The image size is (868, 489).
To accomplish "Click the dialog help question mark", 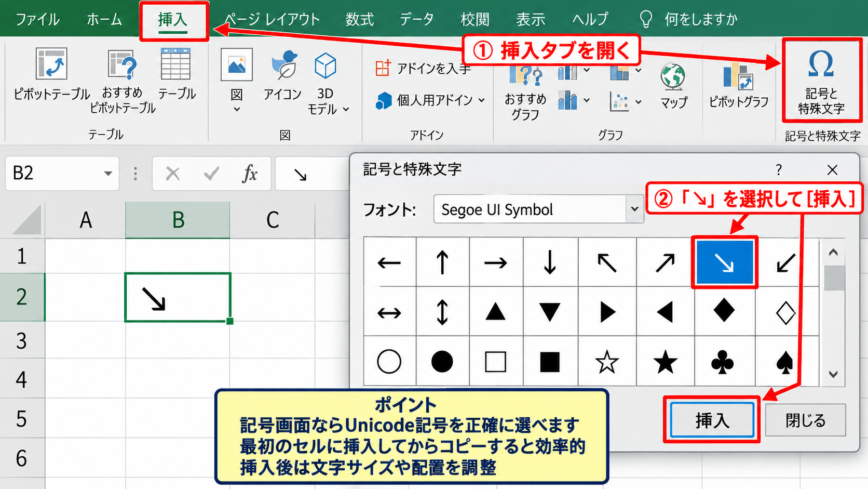I will click(779, 169).
